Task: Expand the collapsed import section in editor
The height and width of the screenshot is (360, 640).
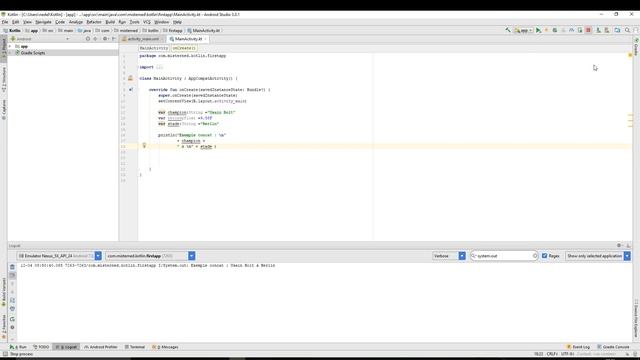Action: pos(160,67)
